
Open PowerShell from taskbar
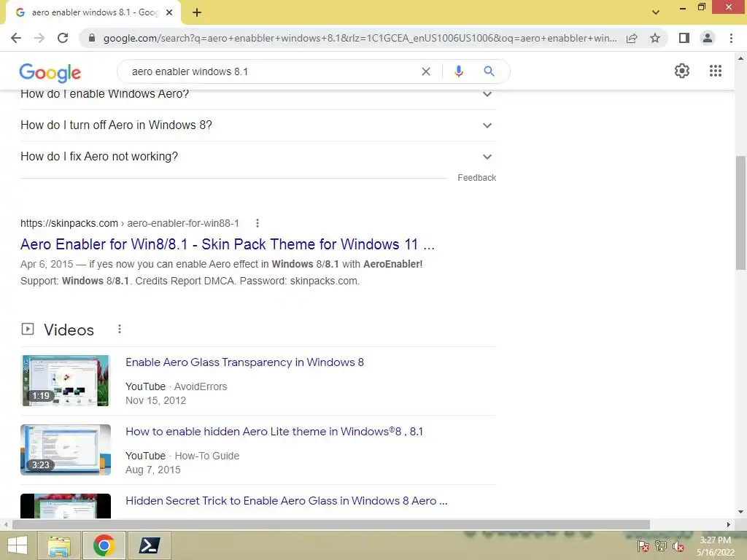tap(149, 545)
